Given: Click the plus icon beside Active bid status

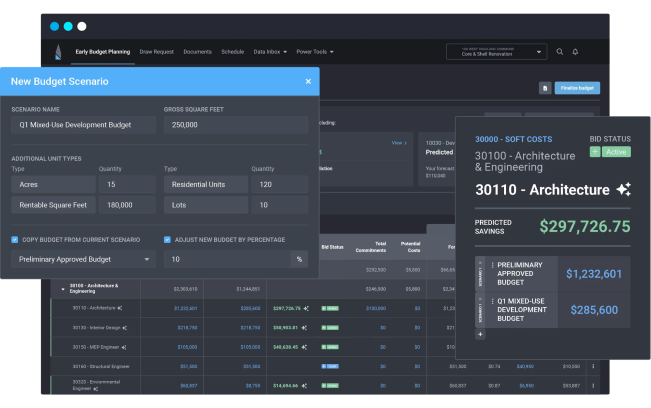Looking at the screenshot, I should (595, 152).
